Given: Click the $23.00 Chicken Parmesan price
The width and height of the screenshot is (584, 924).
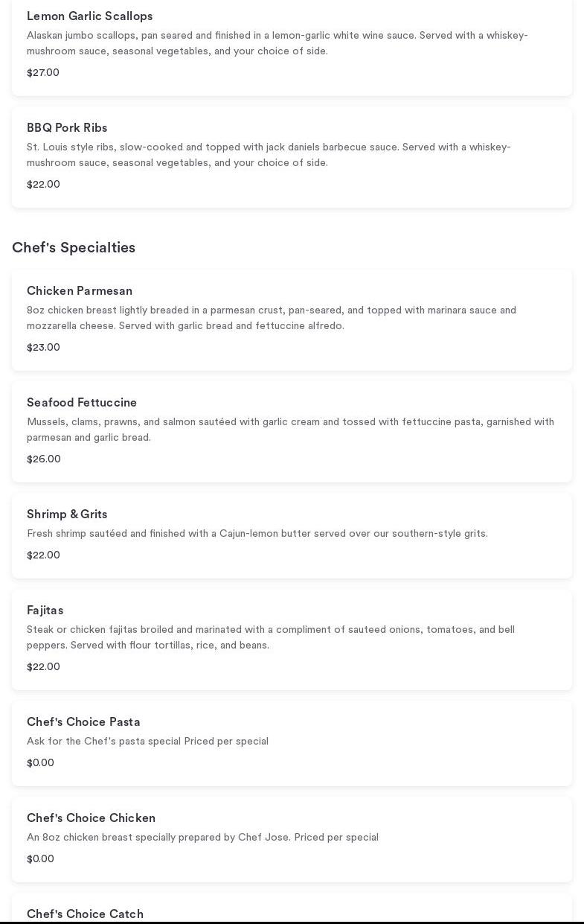Looking at the screenshot, I should (x=43, y=348).
